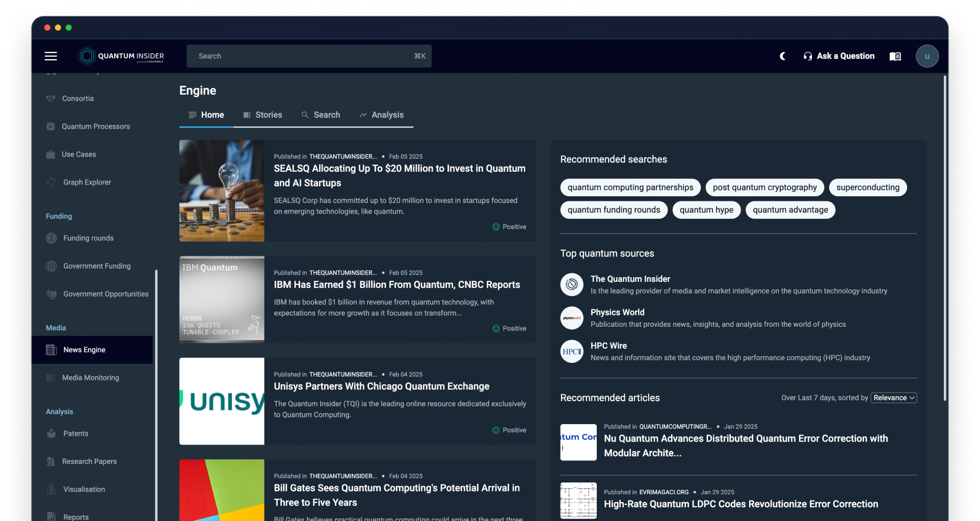This screenshot has height=521, width=980.
Task: Search quantum computing partnerships chip
Action: (630, 188)
